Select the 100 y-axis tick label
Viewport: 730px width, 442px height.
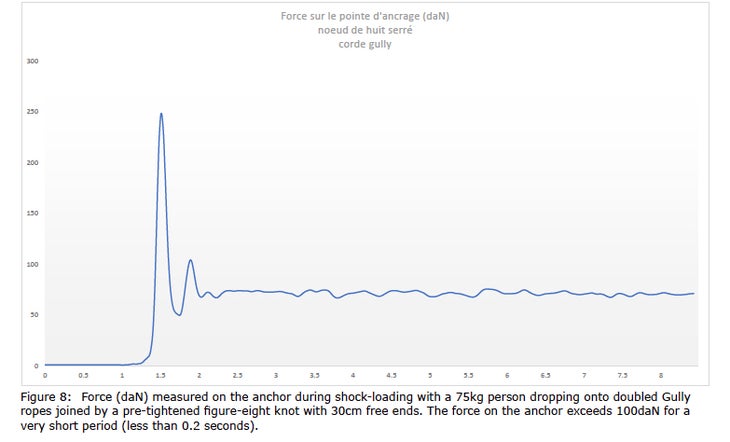coord(33,264)
